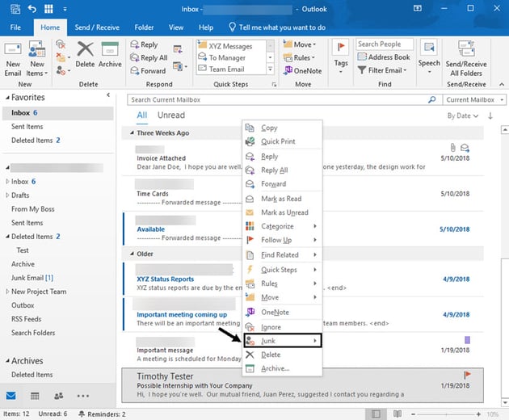Select the From My Boss folder
Image resolution: width=509 pixels, height=420 pixels.
tap(33, 208)
